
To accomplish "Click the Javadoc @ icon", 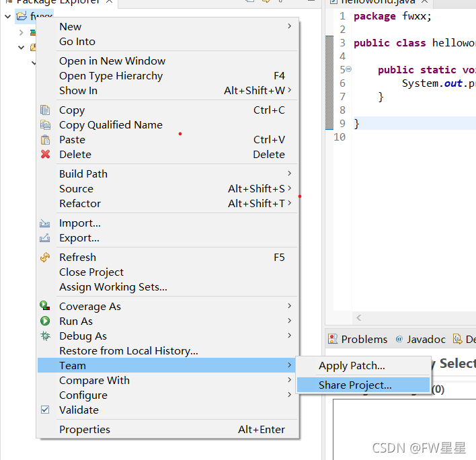I will pos(399,339).
